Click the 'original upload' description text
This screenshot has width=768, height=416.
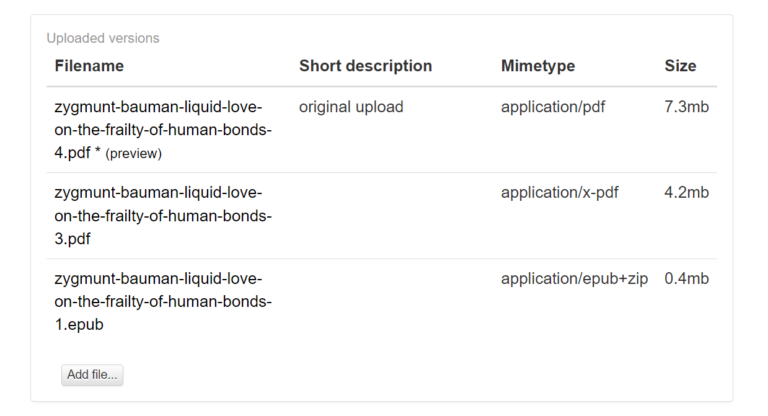point(350,106)
